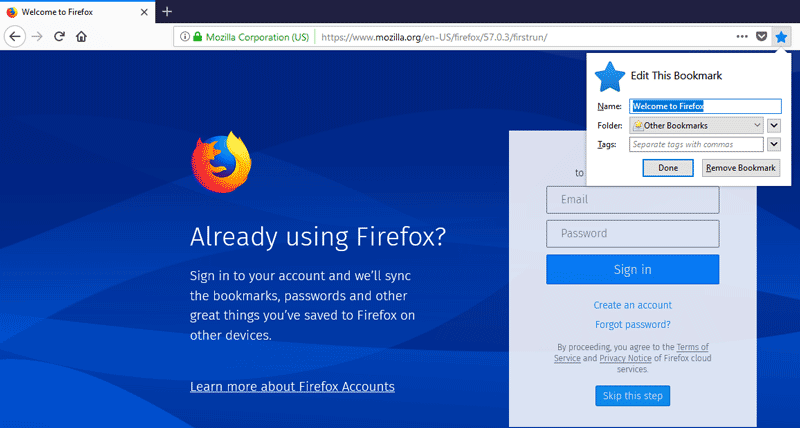Viewport: 800px width, 428px height.
Task: Close the Welcome to Firefox tab
Action: coord(144,12)
